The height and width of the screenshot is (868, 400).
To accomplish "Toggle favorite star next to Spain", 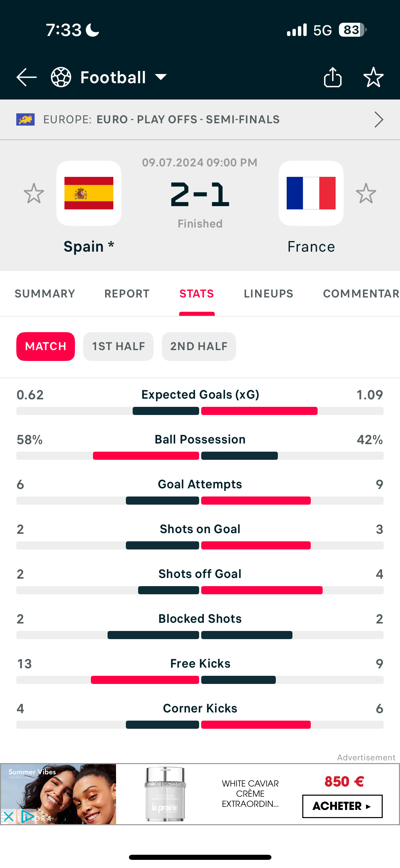I will pos(34,194).
